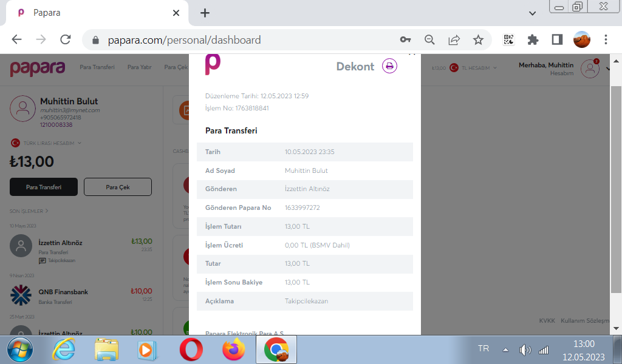Open the Para Yatır menu item

pyautogui.click(x=140, y=67)
